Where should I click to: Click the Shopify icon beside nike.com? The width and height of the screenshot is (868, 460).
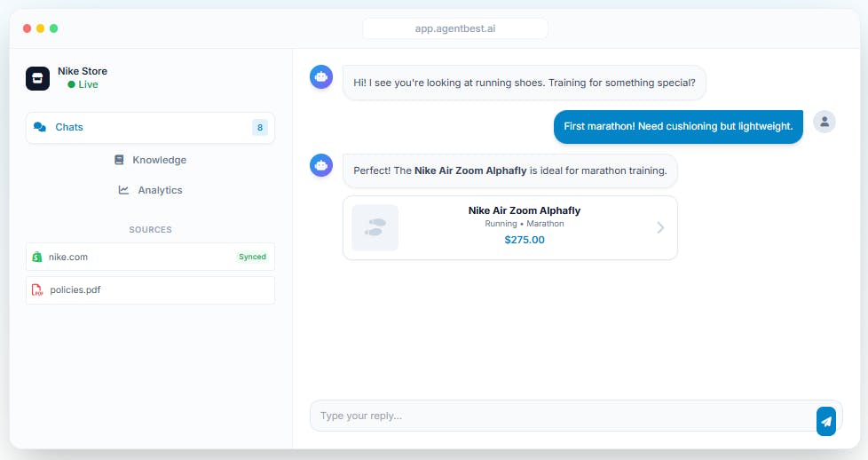(37, 257)
